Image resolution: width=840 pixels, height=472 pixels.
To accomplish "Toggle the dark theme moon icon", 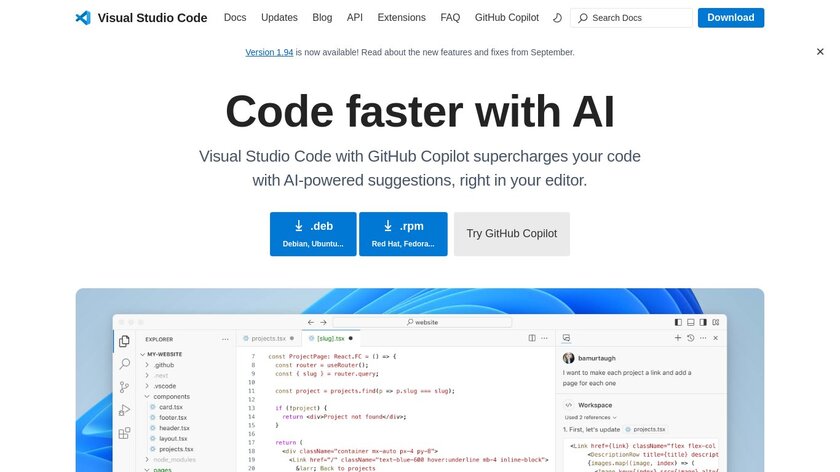I will pyautogui.click(x=557, y=18).
